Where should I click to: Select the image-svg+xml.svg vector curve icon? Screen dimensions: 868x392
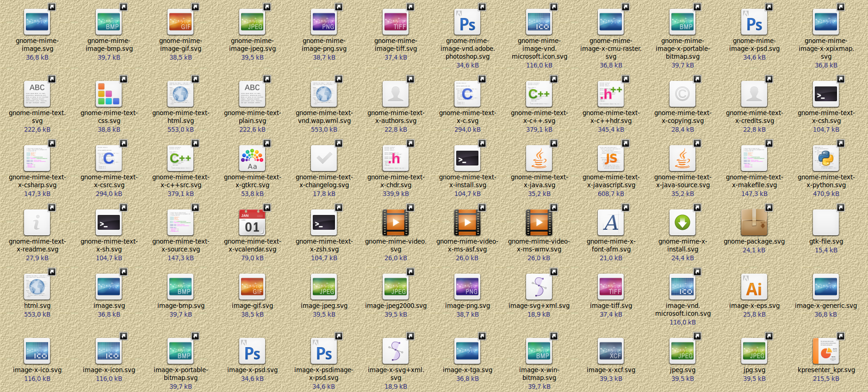click(539, 287)
